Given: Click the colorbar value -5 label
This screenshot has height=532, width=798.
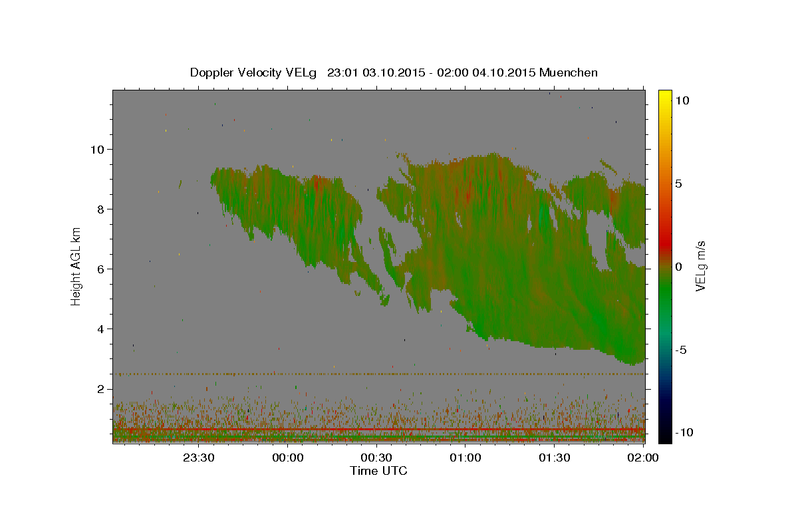Looking at the screenshot, I should (681, 350).
